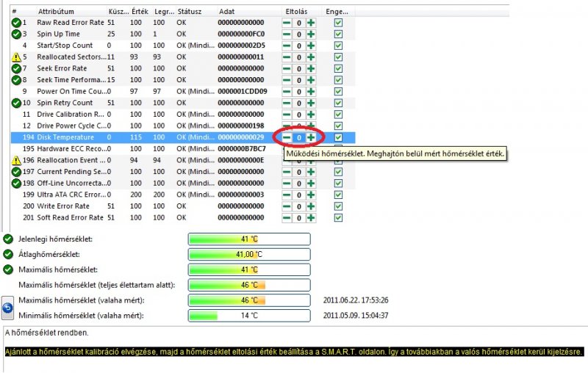Toggle enable checkbox for Reallocated Sectors
Image resolution: width=588 pixels, height=373 pixels.
pos(338,57)
